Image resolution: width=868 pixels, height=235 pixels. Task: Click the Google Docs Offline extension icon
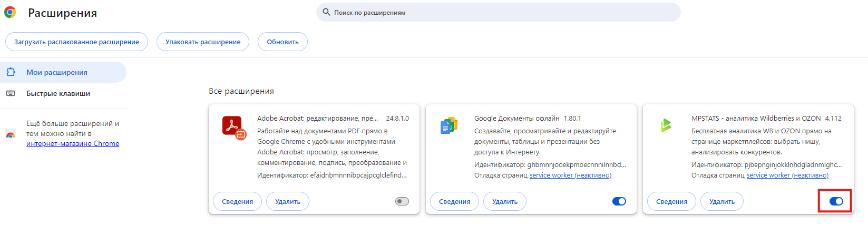coord(449,125)
